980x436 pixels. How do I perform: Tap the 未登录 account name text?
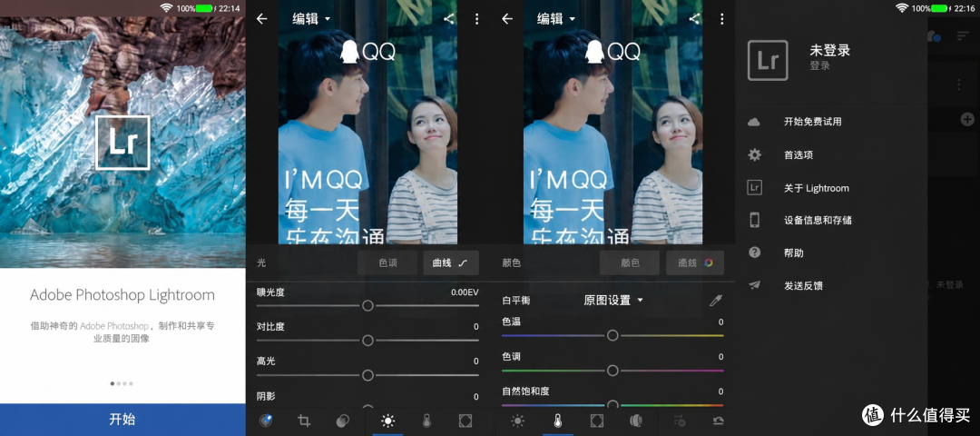coord(830,51)
